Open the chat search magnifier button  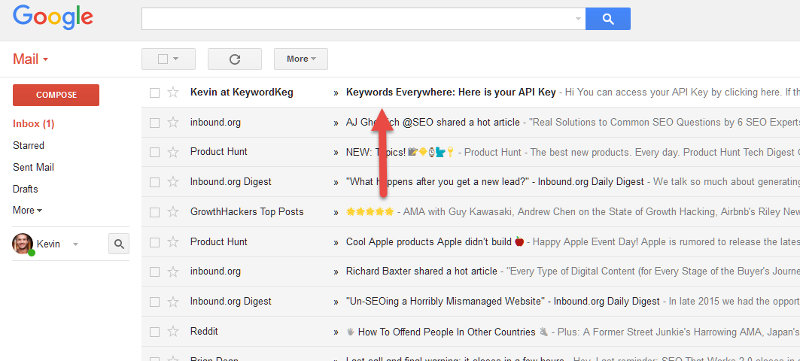(119, 244)
